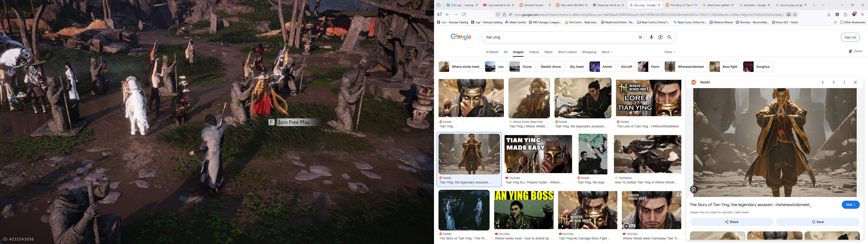Bookmark this page with the star icon
This screenshot has width=868, height=244.
point(795,14)
